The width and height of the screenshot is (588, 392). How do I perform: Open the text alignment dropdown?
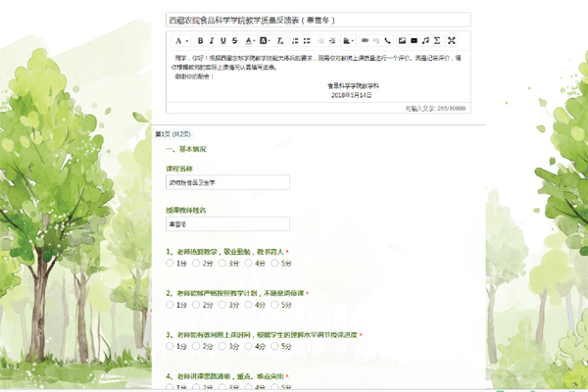348,41
